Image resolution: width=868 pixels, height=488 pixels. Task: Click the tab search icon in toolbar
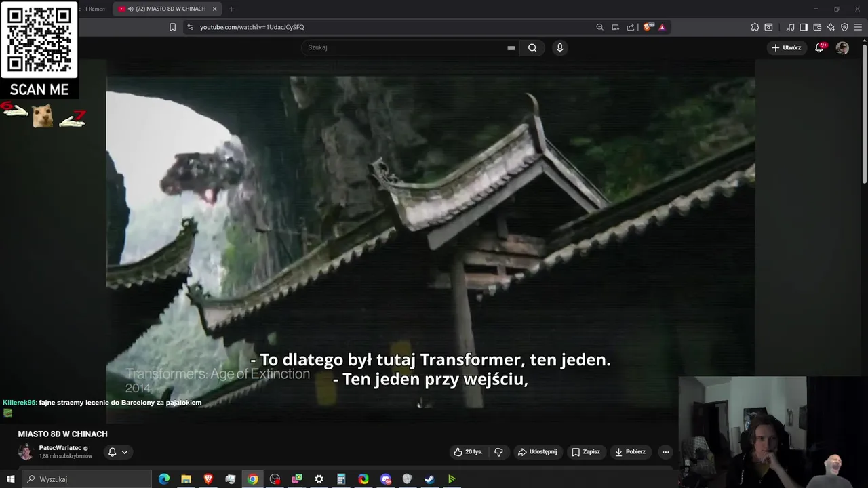pyautogui.click(x=768, y=27)
